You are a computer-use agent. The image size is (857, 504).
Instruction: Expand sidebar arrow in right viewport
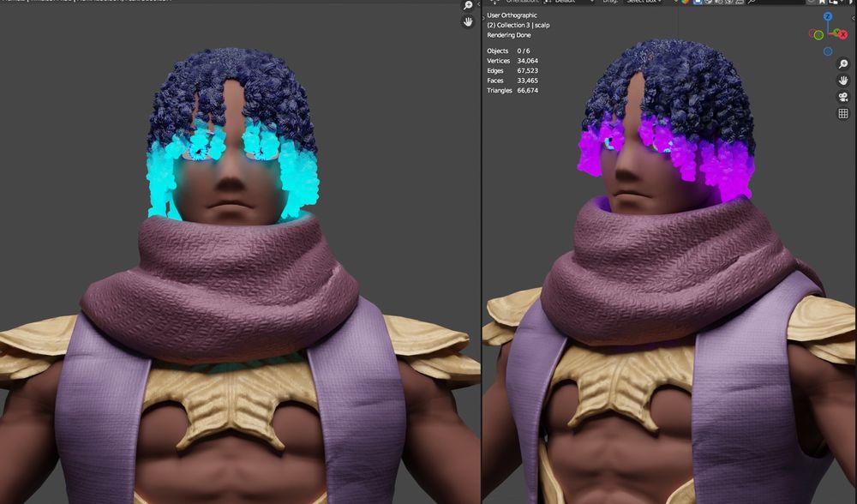854,19
